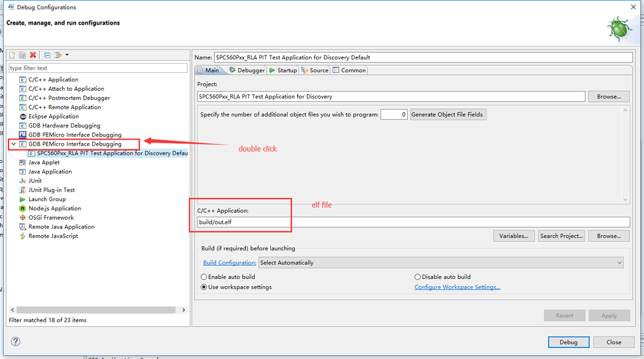
Task: Select C/C++ Postmortem Debugger icon
Action: coord(23,98)
